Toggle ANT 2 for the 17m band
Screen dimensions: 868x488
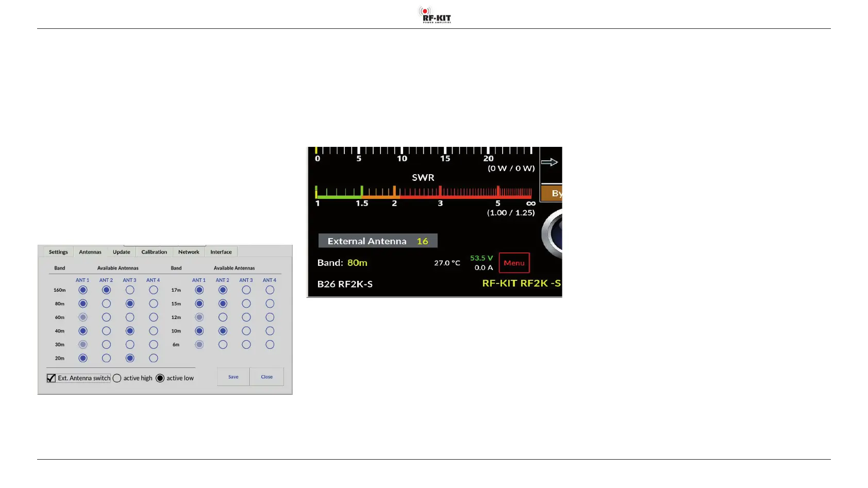point(223,290)
